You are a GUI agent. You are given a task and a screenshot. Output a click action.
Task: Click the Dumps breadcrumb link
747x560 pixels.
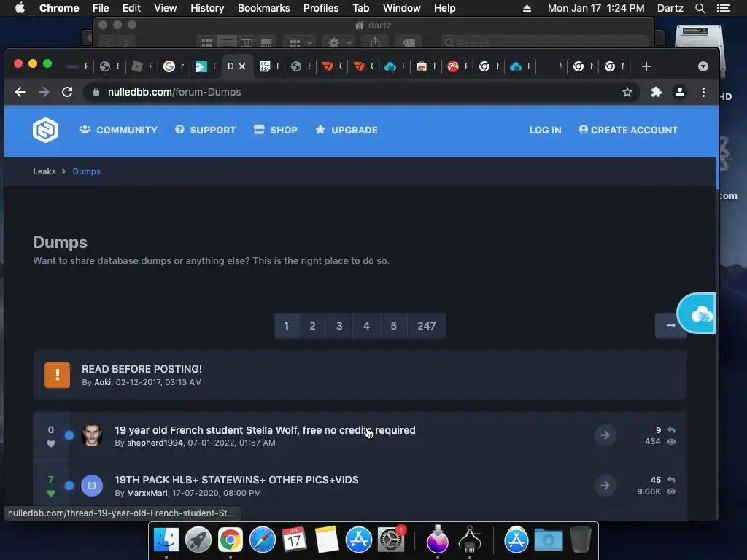coord(86,171)
